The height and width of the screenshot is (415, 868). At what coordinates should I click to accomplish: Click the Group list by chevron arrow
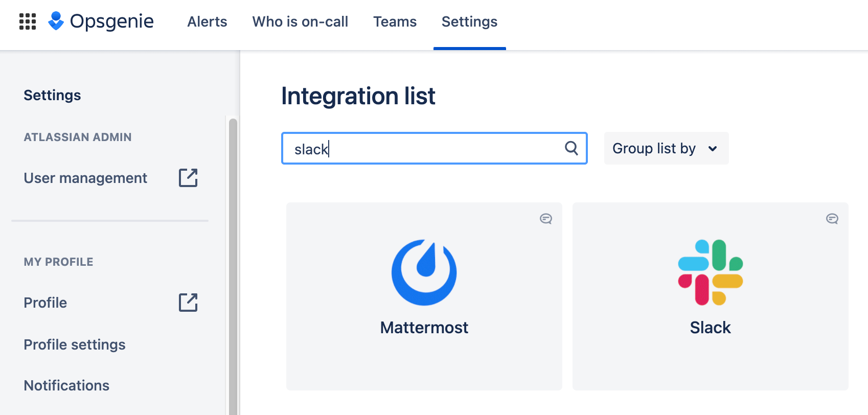713,149
